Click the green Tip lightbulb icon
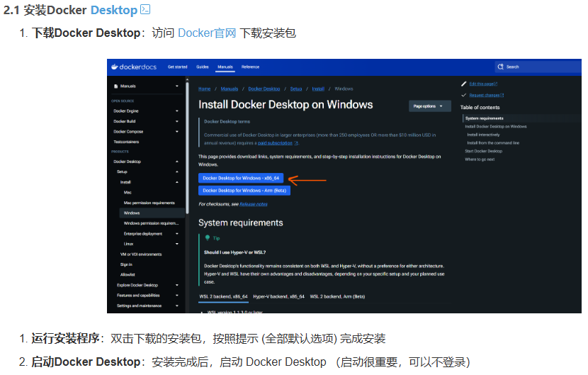588x375 pixels. pos(208,237)
